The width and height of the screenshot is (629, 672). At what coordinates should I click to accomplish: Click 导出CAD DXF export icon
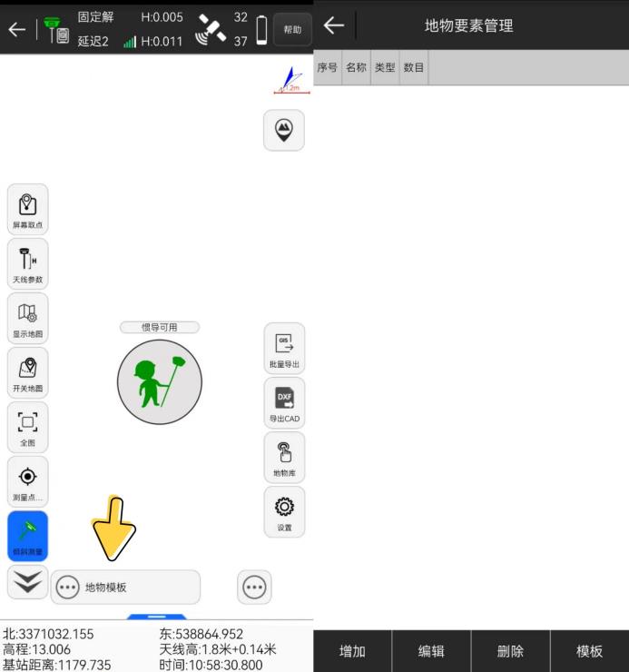[x=284, y=403]
